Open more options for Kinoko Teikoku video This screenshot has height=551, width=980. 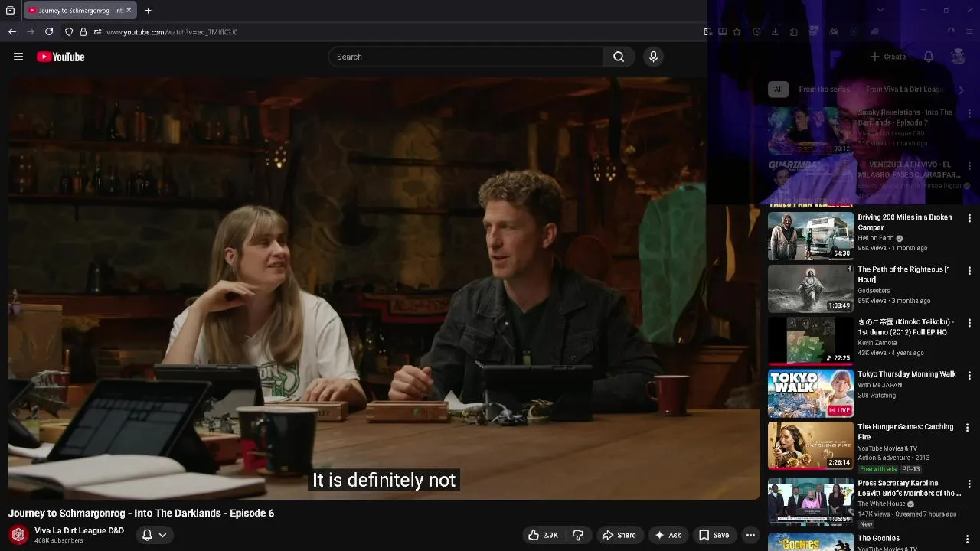pos(969,323)
